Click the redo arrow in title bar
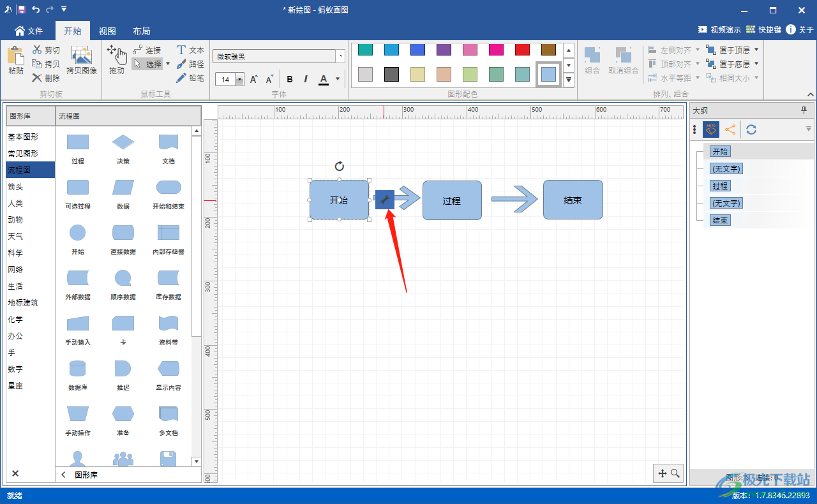Viewport: 817px width, 504px height. pos(50,10)
